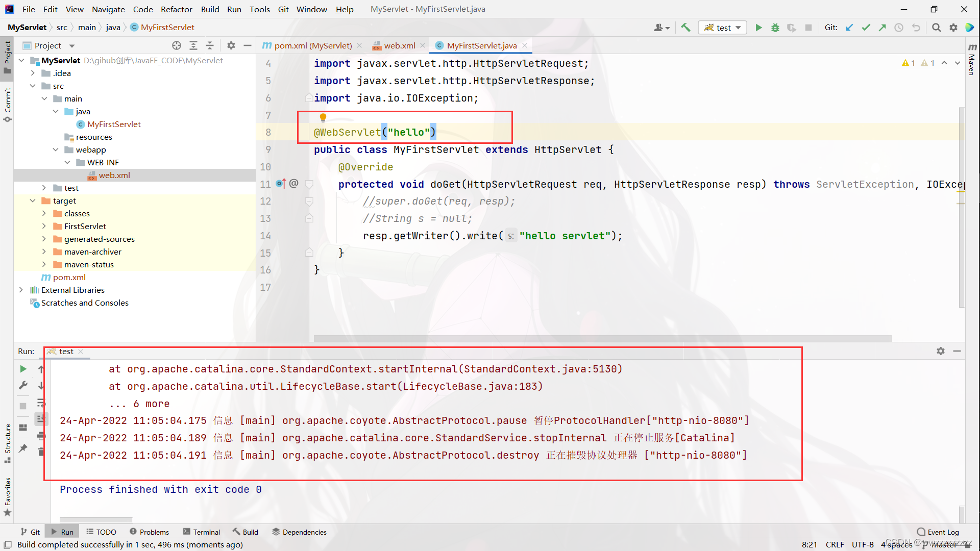Collapse the target folder
980x551 pixels.
point(33,201)
